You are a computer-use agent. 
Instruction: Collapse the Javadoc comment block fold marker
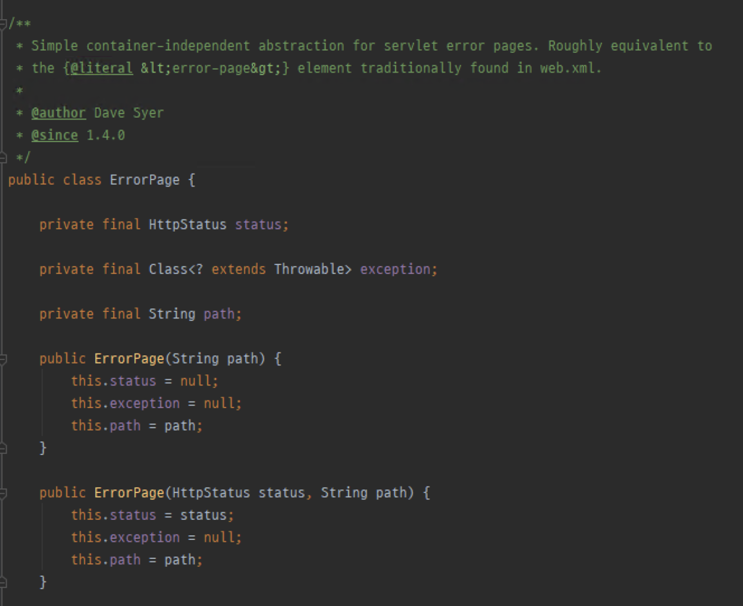point(4,23)
